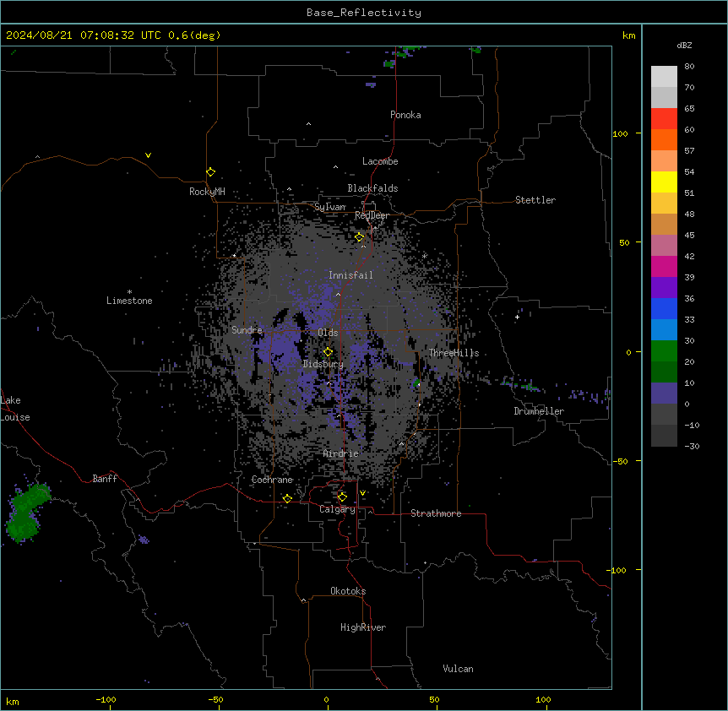Click the Didsbury label
This screenshot has height=711, width=728.
[x=323, y=364]
